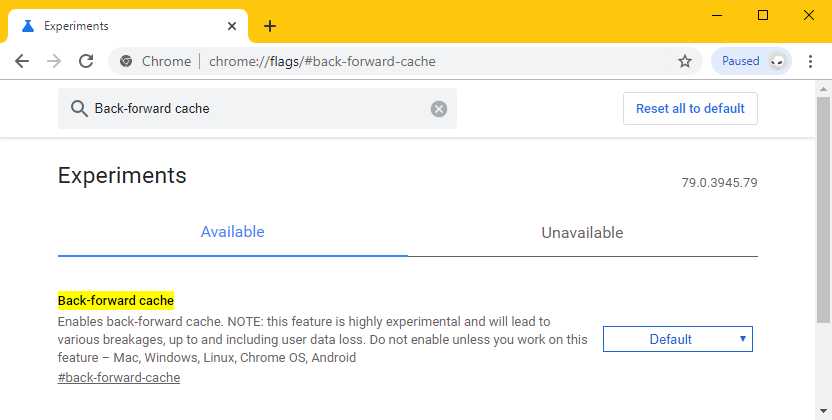Open a new tab with the plus icon

pyautogui.click(x=270, y=25)
